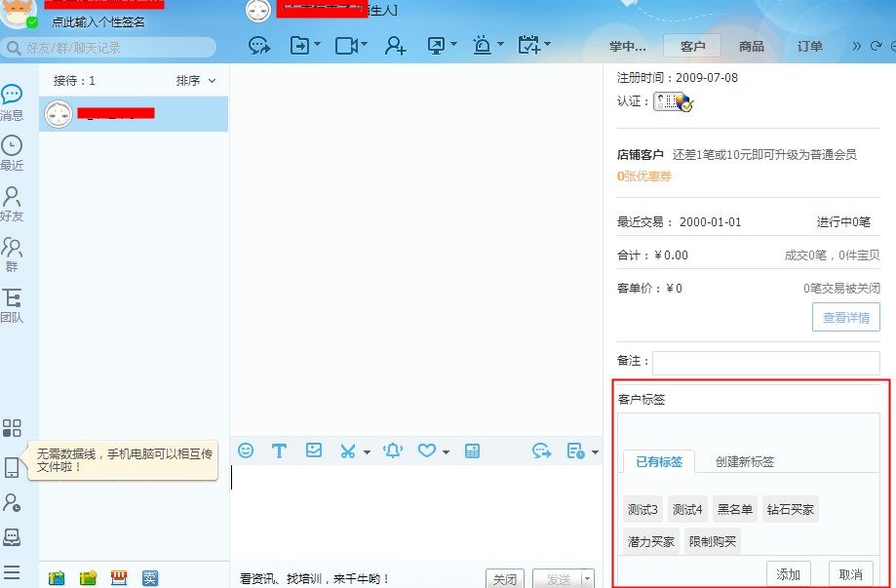Viewport: 896px width, 588px height.
Task: Open the video call icon in top toolbar
Action: point(347,46)
